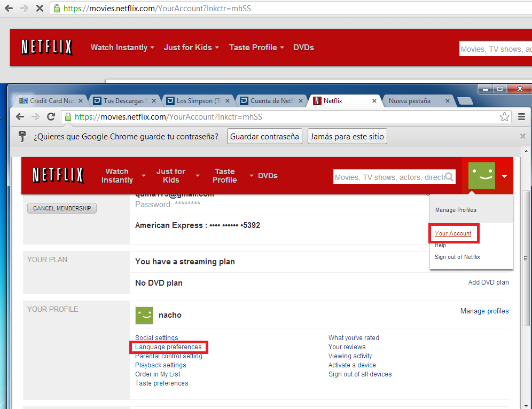532x409 pixels.
Task: Stop loading in the background browser window
Action: click(x=40, y=9)
